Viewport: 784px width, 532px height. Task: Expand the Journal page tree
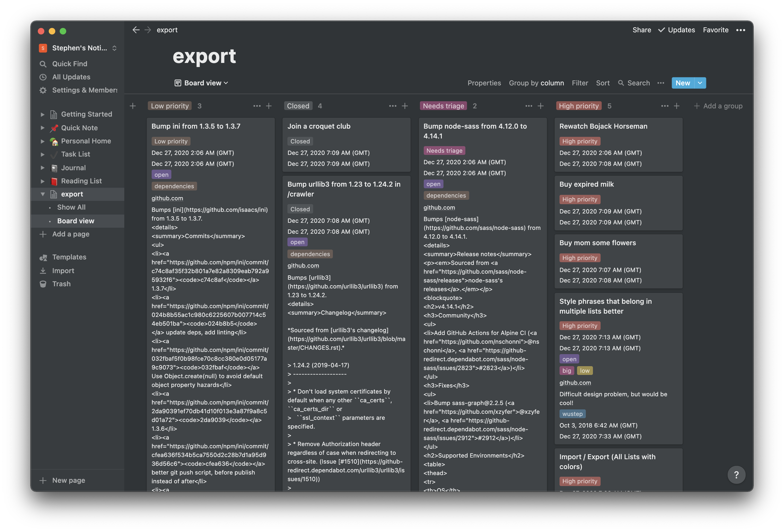tap(42, 168)
